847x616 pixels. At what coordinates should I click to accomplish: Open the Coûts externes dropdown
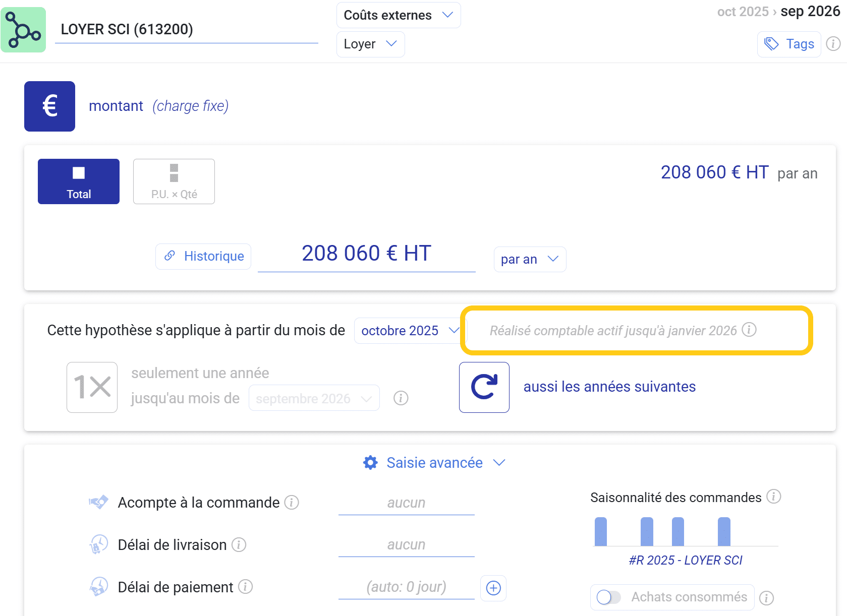pyautogui.click(x=398, y=15)
